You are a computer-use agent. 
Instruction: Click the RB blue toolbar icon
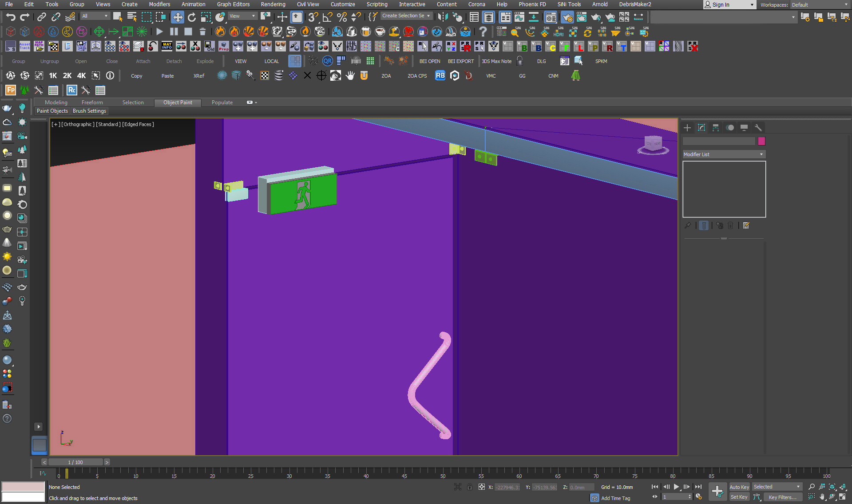[x=440, y=75]
